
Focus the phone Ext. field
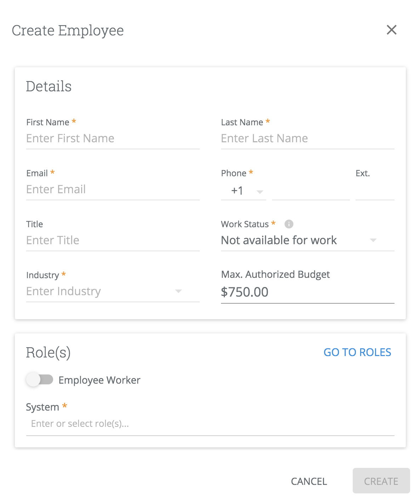click(375, 191)
